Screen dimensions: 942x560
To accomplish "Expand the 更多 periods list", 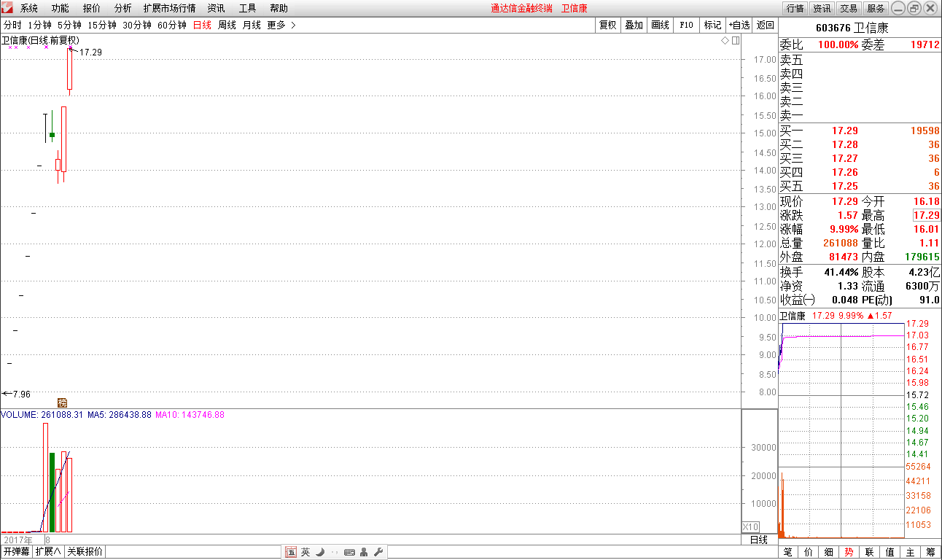I will click(281, 25).
